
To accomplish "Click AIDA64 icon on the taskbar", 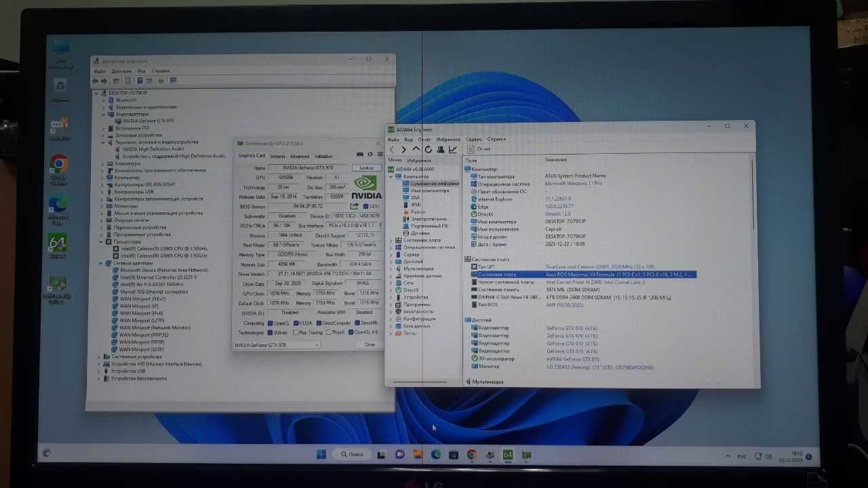I will tap(508, 455).
